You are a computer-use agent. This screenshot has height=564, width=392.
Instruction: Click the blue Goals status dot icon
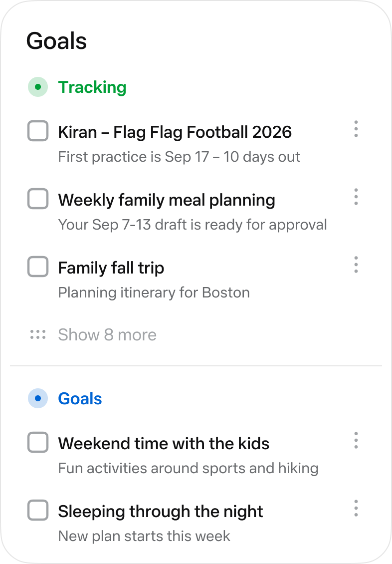click(x=38, y=398)
